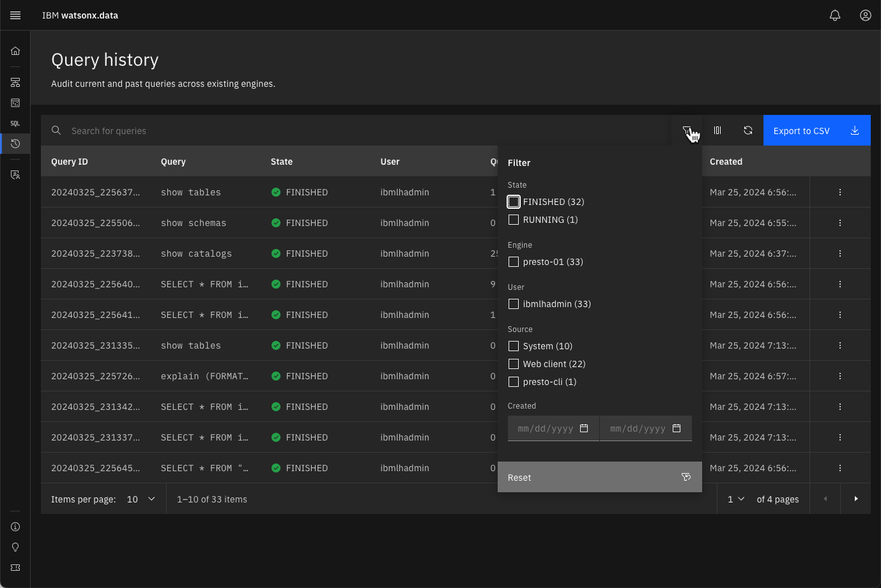
Task: Click 'Mar 25, 2024 6:37' created cell
Action: point(753,253)
